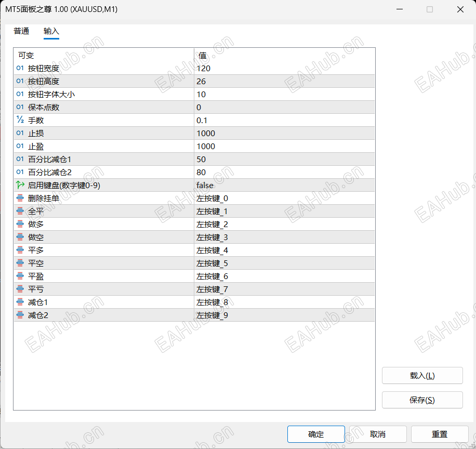The width and height of the screenshot is (476, 449).
Task: Click the integer icon beside 按钮字体大小
Action: point(20,94)
